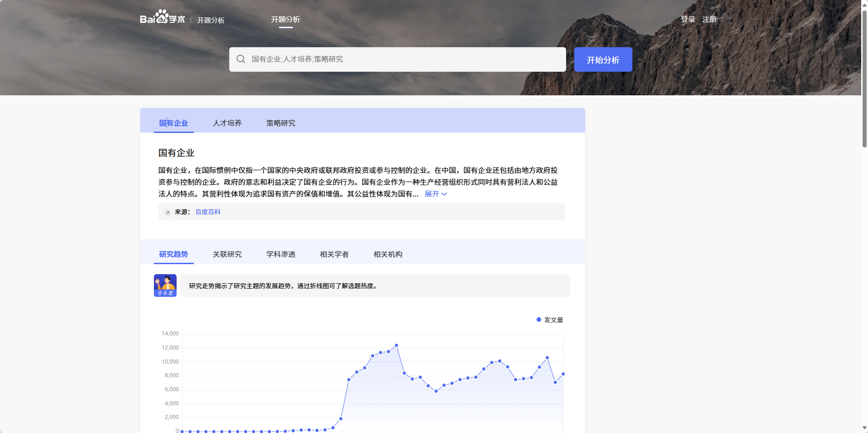Click the 14,000 axis label

point(170,334)
